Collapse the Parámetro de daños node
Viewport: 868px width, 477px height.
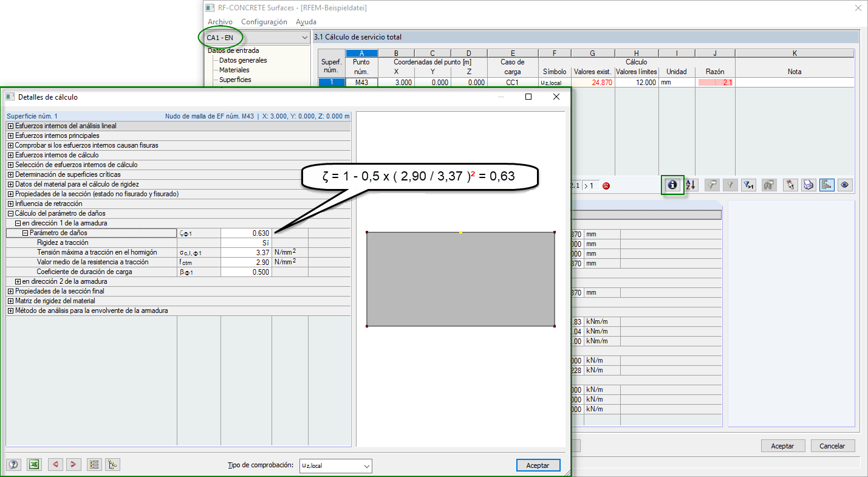(25, 233)
